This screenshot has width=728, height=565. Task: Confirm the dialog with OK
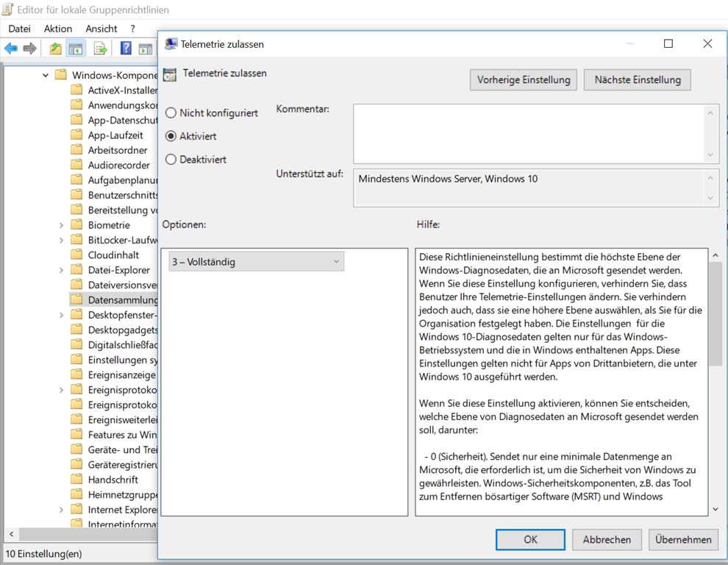tap(530, 539)
